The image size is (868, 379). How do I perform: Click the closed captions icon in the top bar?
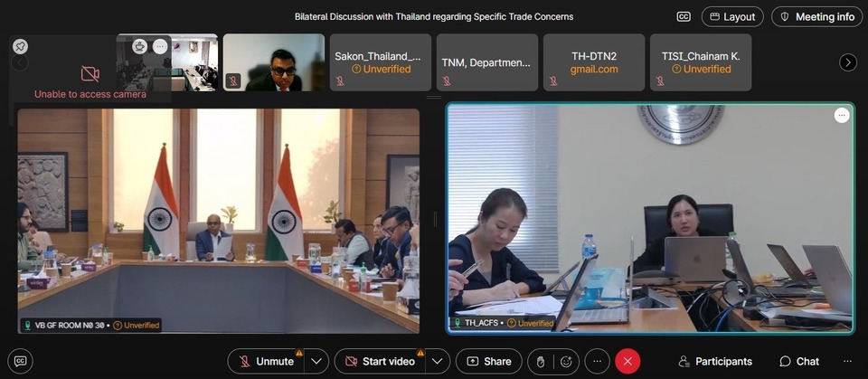[684, 16]
